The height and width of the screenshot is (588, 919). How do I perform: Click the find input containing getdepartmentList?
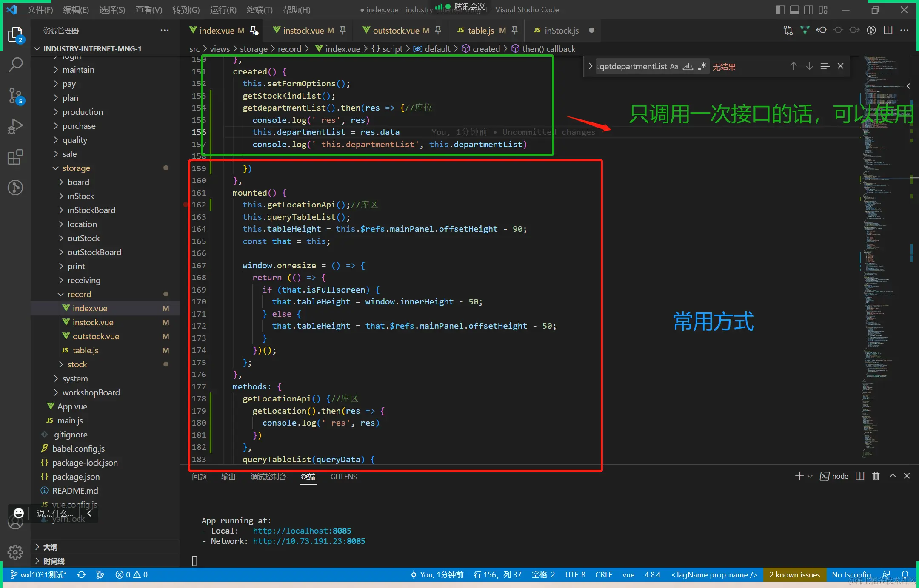[x=633, y=66]
